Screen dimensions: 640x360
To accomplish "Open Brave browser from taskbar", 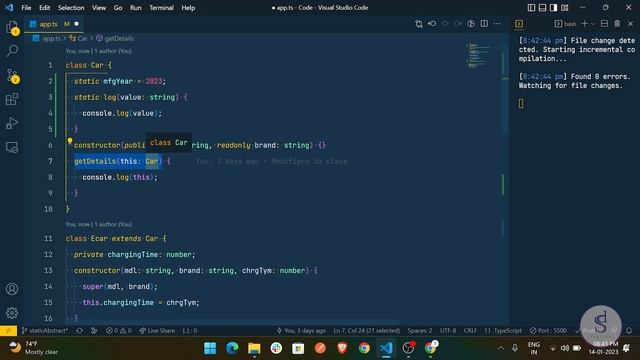I will [x=342, y=348].
